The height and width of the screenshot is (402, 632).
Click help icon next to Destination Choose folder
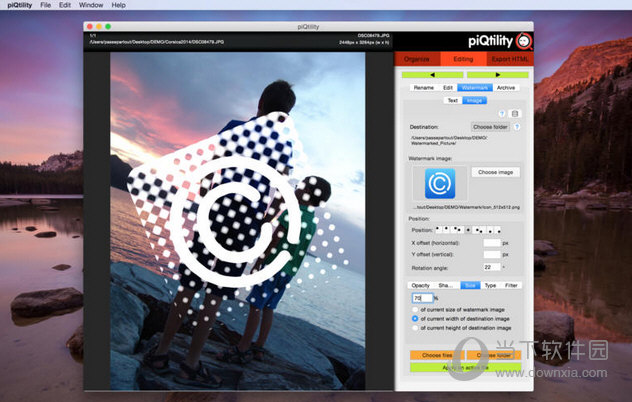coord(517,127)
